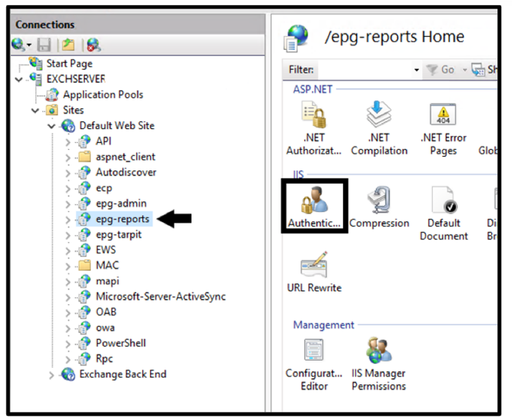Click the Save toolbar icon in Connections

[45, 45]
